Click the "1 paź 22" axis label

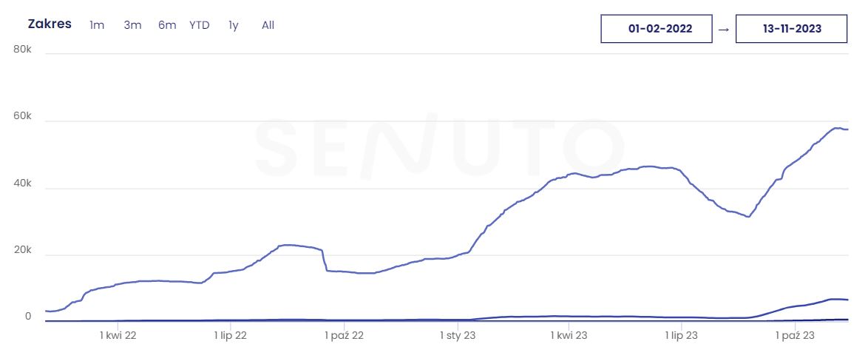point(345,335)
